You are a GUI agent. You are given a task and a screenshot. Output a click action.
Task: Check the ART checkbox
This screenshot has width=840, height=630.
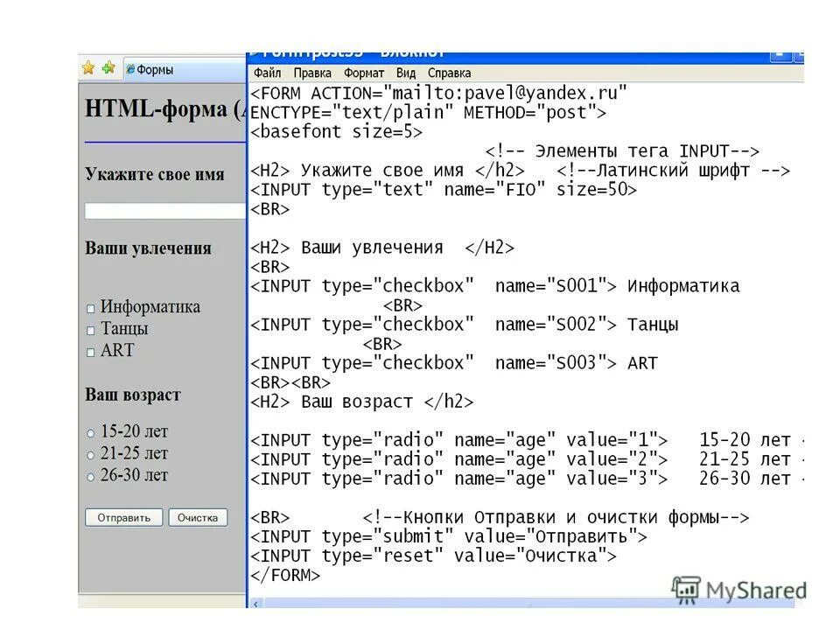click(x=90, y=352)
